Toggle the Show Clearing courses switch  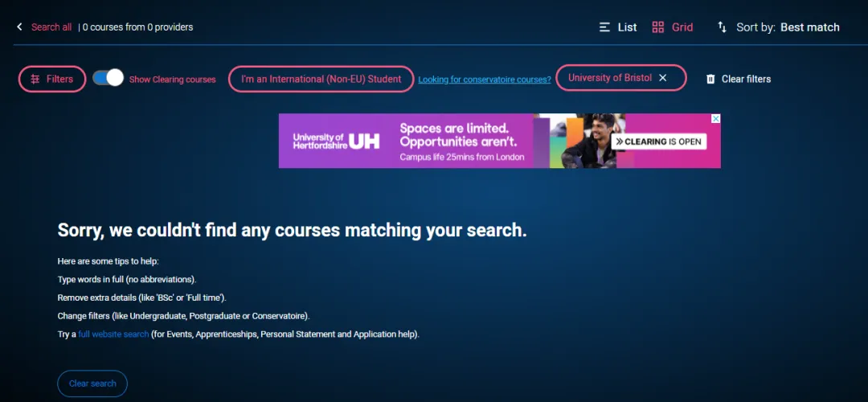click(108, 78)
